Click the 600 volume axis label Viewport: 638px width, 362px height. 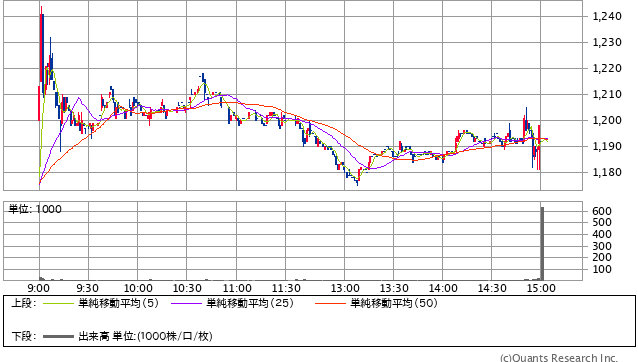point(602,211)
